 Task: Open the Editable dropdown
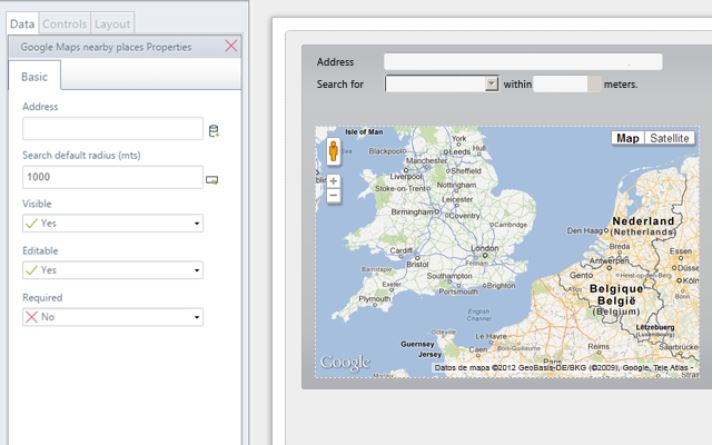(x=113, y=270)
